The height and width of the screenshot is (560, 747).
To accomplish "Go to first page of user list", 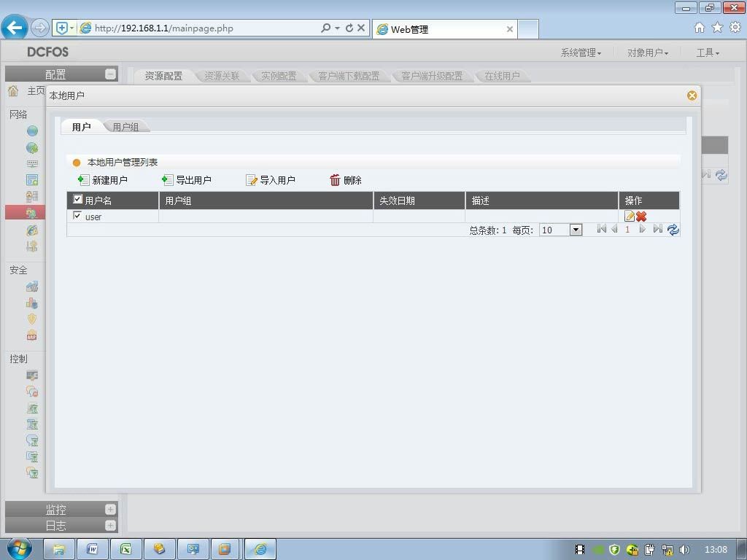I will (602, 229).
